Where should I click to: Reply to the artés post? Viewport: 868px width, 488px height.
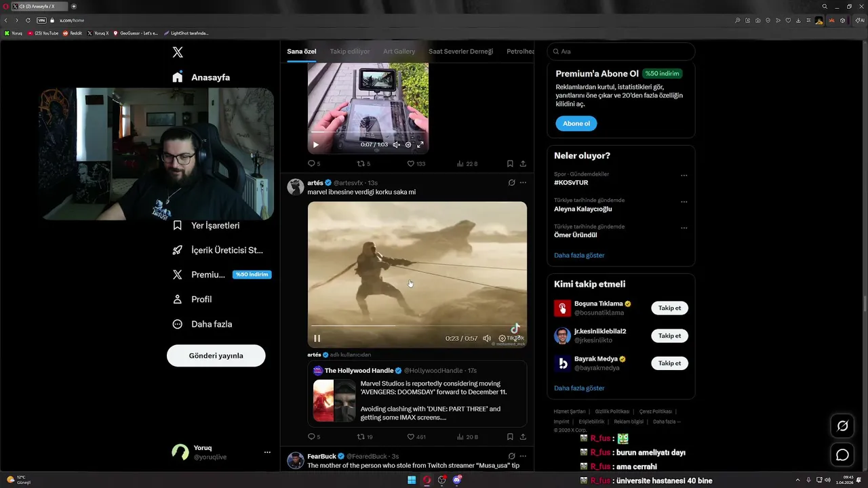pyautogui.click(x=313, y=436)
